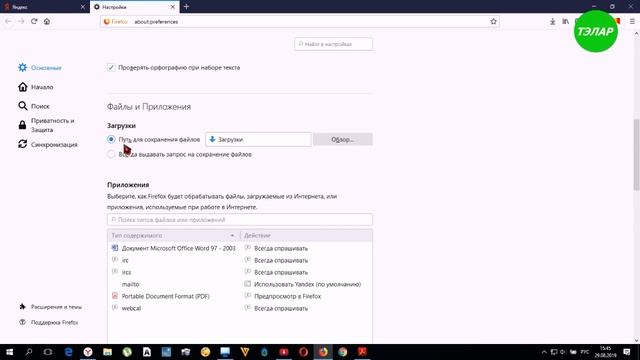
Task: Open Приватность и Защита settings category
Action: pos(46,125)
